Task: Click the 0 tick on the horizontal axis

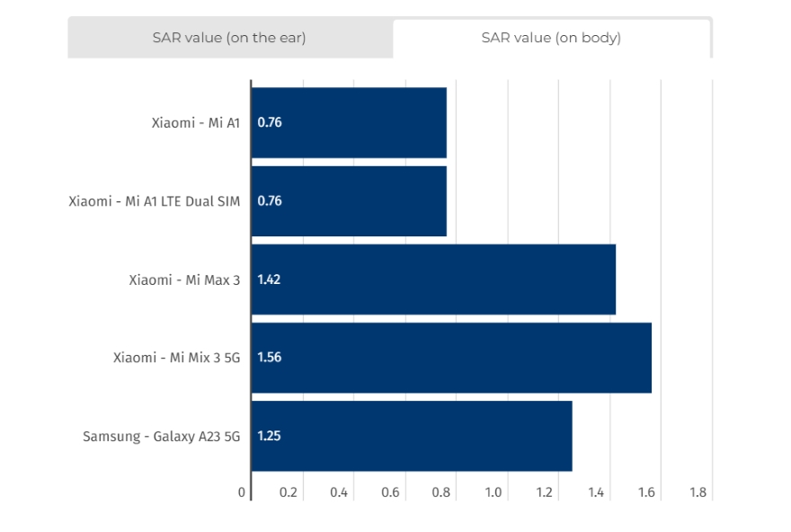Action: pos(242,492)
